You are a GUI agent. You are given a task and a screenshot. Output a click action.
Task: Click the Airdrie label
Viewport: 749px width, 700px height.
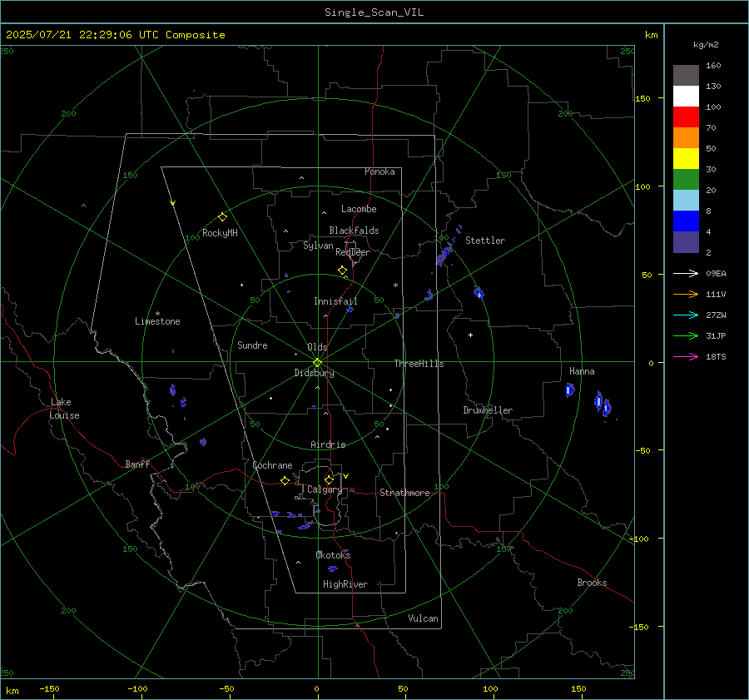click(328, 444)
